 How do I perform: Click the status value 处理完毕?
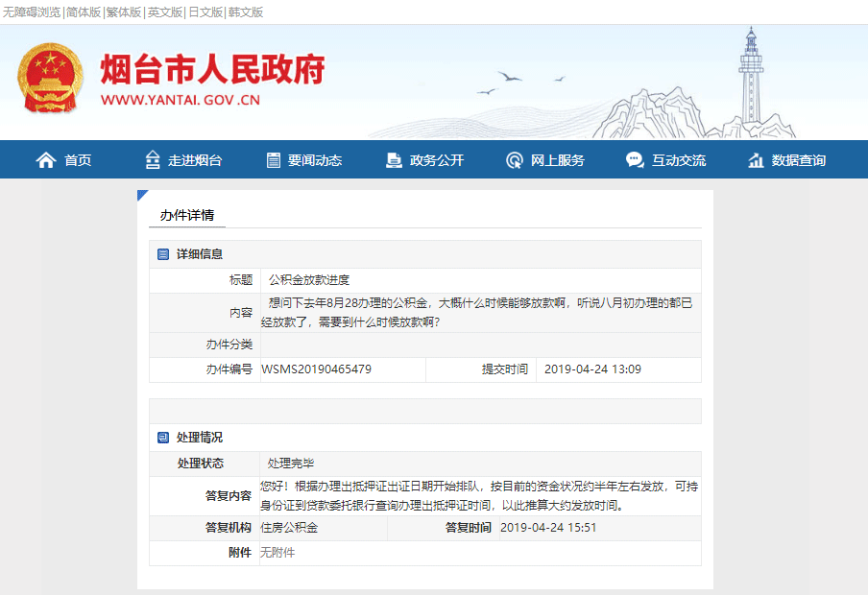tap(291, 464)
